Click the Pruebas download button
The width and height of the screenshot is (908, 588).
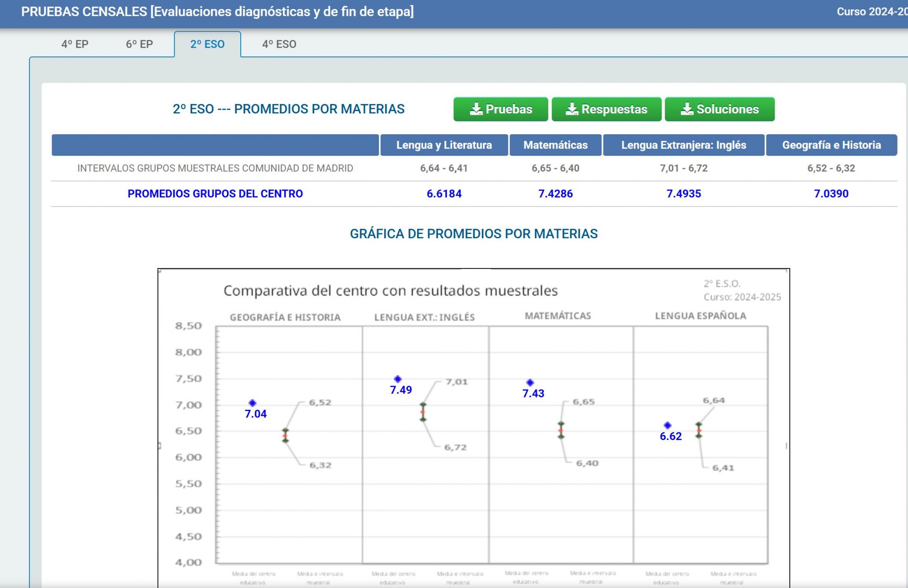click(x=500, y=109)
